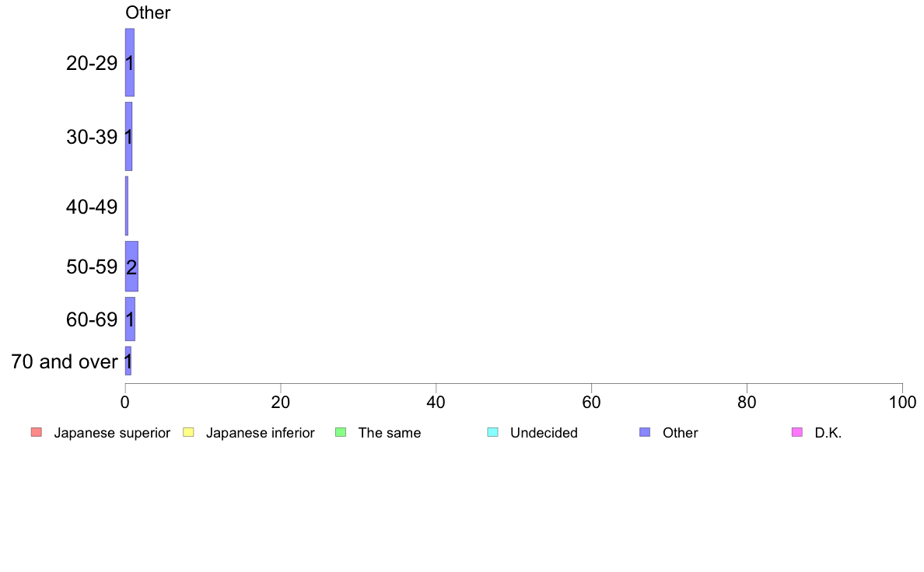The width and height of the screenshot is (924, 572).
Task: Select the 50-59 bar labeled 2
Action: 131,267
